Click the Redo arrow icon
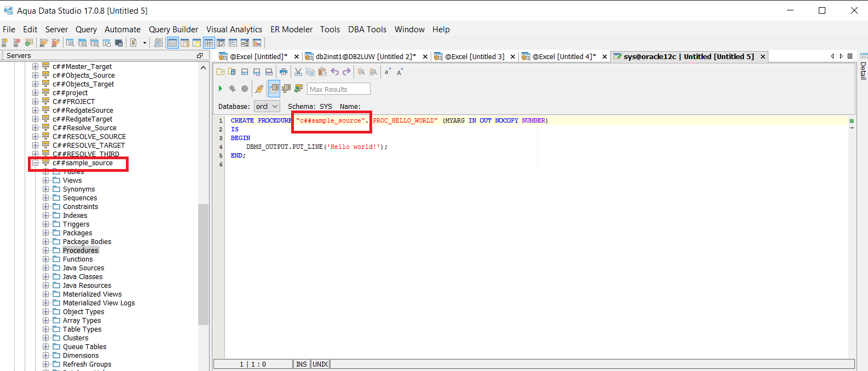The height and width of the screenshot is (371, 868). tap(346, 72)
